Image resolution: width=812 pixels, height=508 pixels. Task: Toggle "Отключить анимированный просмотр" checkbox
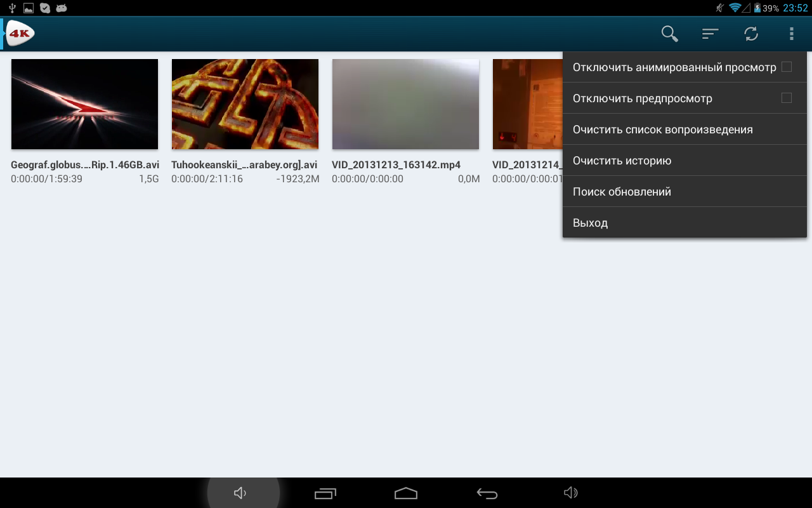pos(787,67)
